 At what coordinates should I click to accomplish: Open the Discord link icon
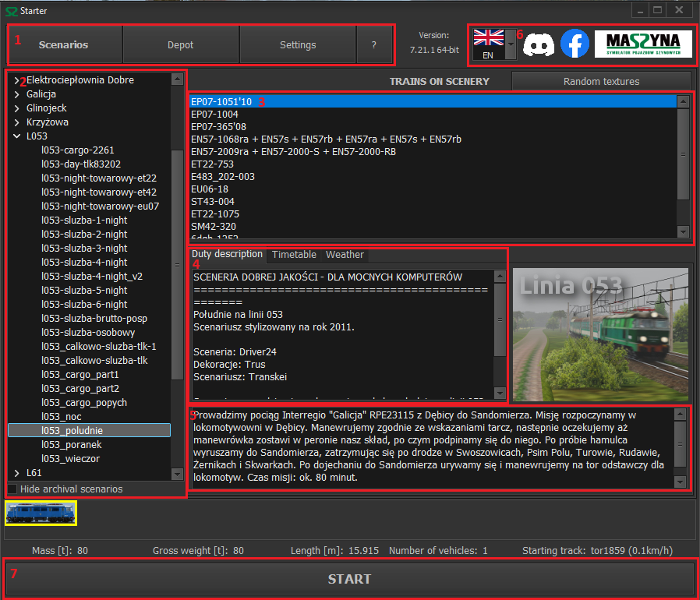537,44
